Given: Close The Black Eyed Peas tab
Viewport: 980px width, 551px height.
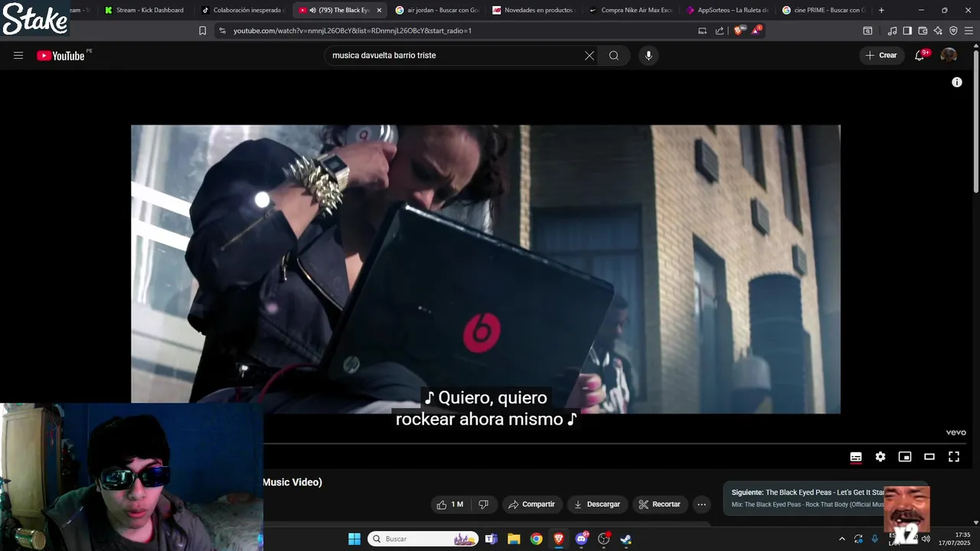Looking at the screenshot, I should point(379,10).
